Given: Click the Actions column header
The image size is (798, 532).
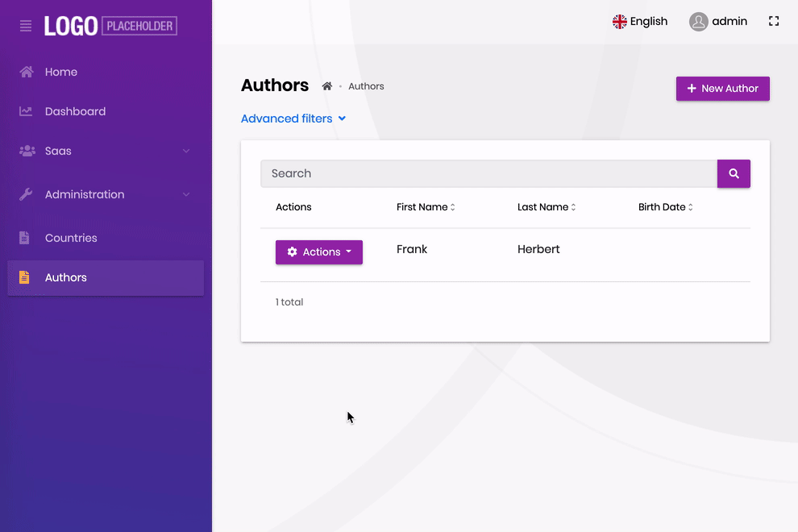Looking at the screenshot, I should (x=293, y=207).
